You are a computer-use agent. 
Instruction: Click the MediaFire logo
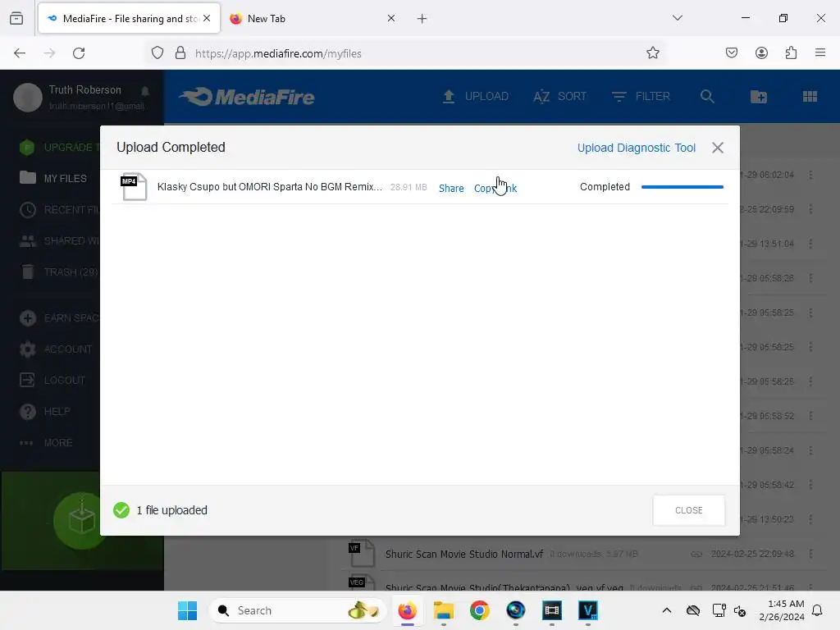(x=247, y=97)
